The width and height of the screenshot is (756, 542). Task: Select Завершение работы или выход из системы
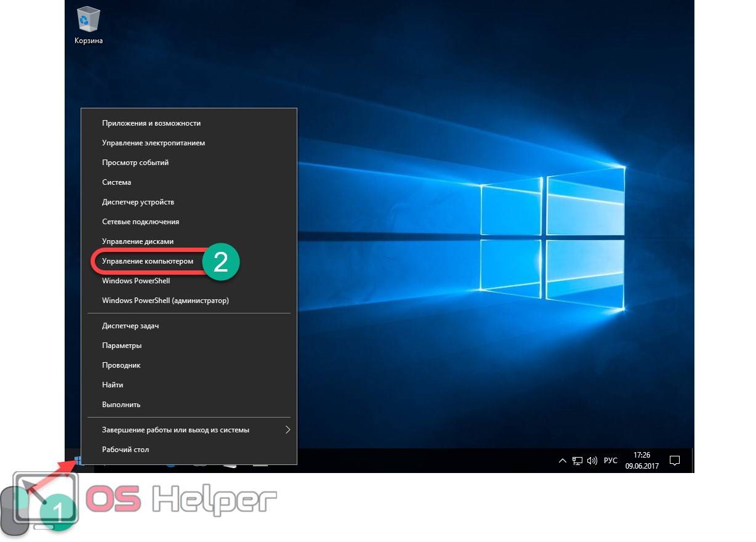point(190,430)
